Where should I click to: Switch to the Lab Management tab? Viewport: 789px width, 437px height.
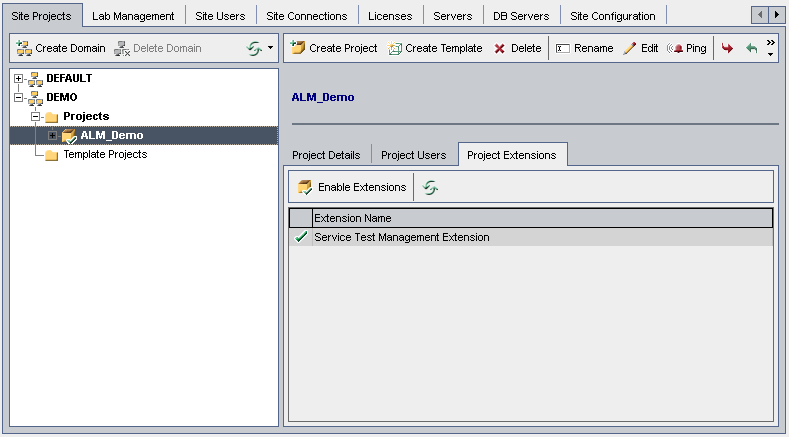point(133,16)
